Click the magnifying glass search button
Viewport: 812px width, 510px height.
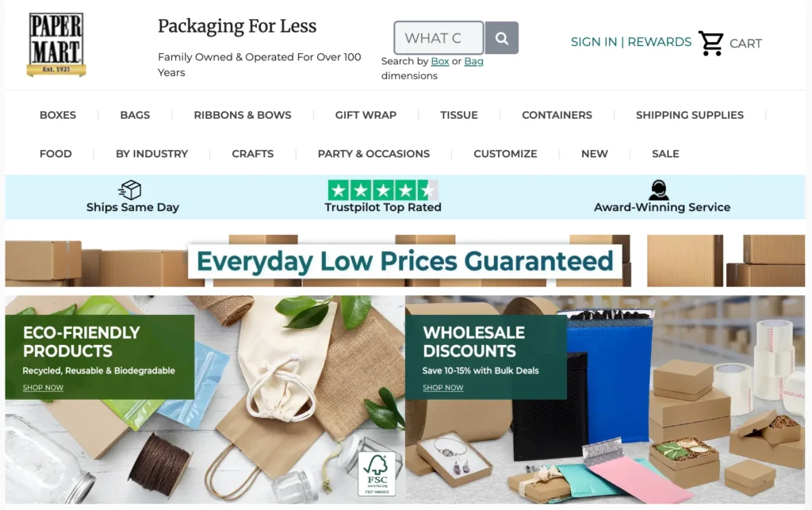pyautogui.click(x=501, y=38)
